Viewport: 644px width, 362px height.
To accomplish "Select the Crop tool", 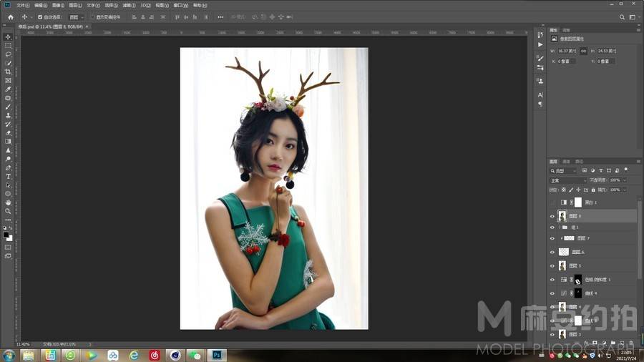I will 8,72.
